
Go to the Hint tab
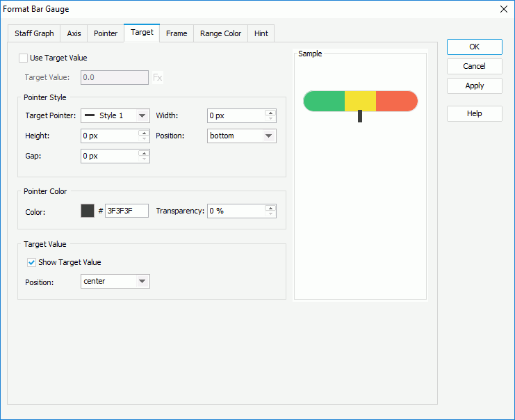[x=261, y=33]
